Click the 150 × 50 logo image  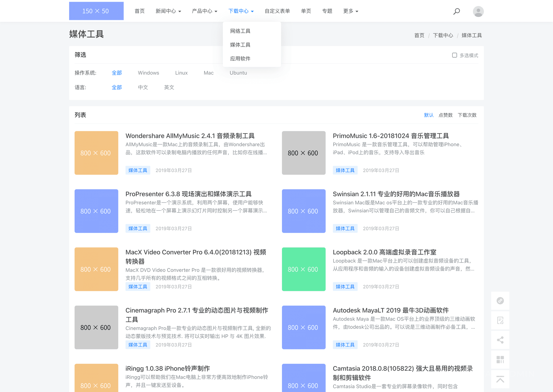pos(96,11)
